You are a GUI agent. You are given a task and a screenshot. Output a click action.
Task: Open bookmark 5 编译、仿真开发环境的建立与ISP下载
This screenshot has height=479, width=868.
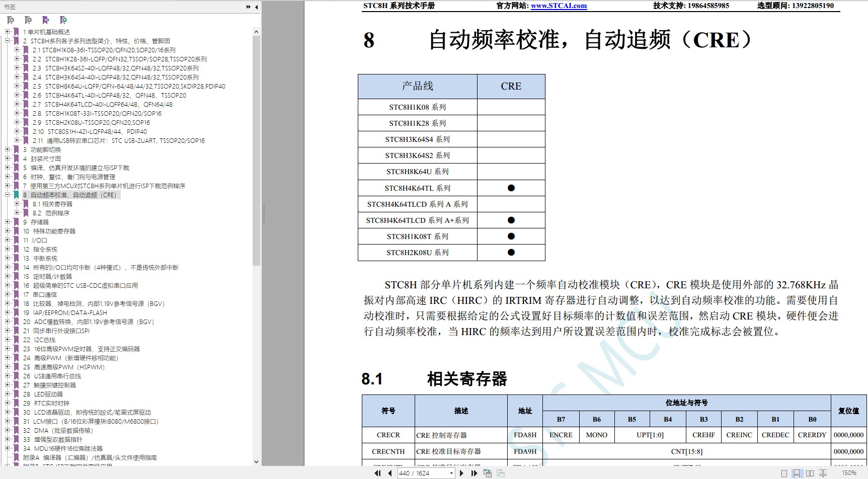pos(76,168)
